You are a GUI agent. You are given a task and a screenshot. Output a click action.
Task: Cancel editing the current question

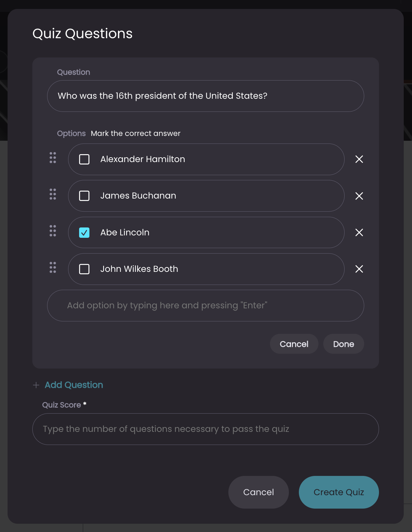coord(294,344)
